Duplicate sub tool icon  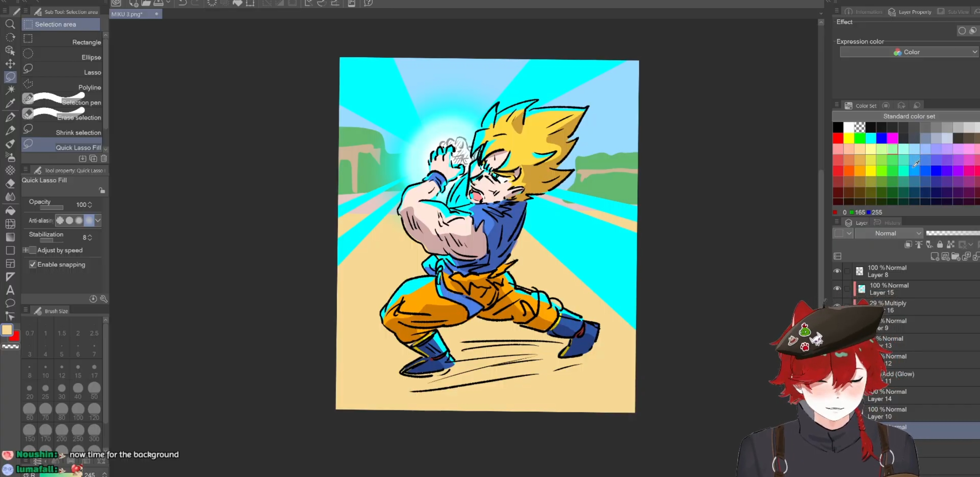tap(93, 158)
